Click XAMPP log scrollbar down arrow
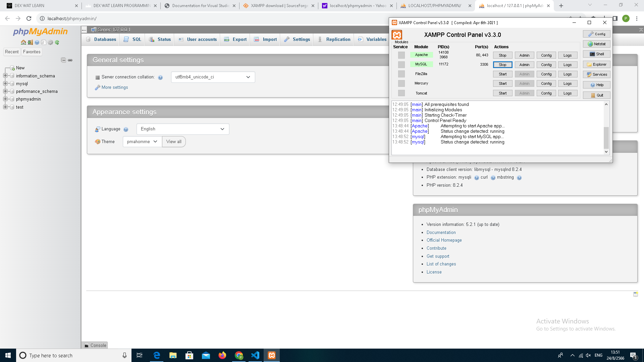644x362 pixels. pos(606,152)
